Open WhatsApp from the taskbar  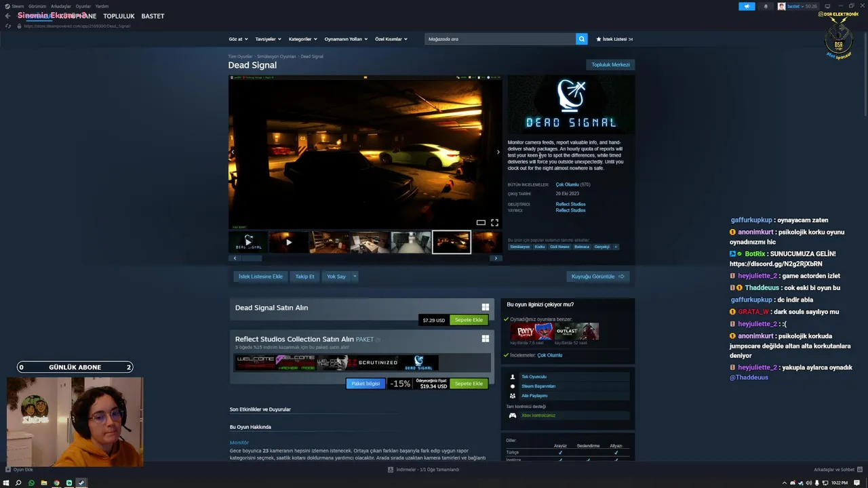31,483
